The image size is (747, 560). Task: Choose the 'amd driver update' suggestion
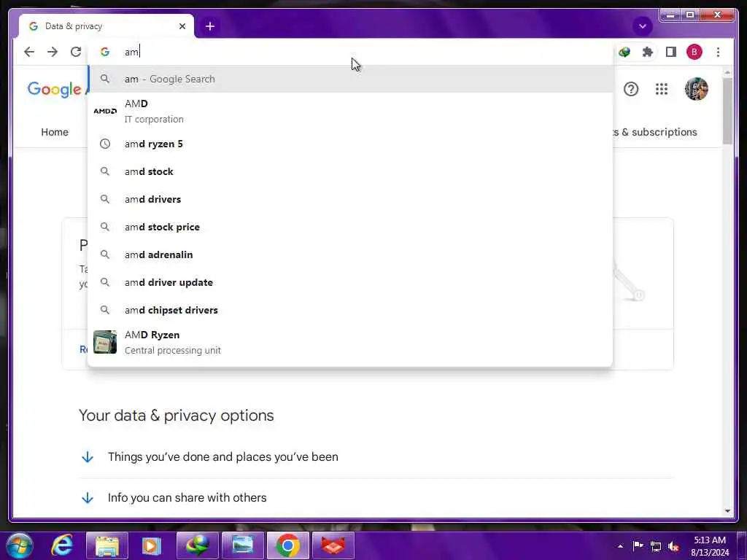pyautogui.click(x=350, y=282)
